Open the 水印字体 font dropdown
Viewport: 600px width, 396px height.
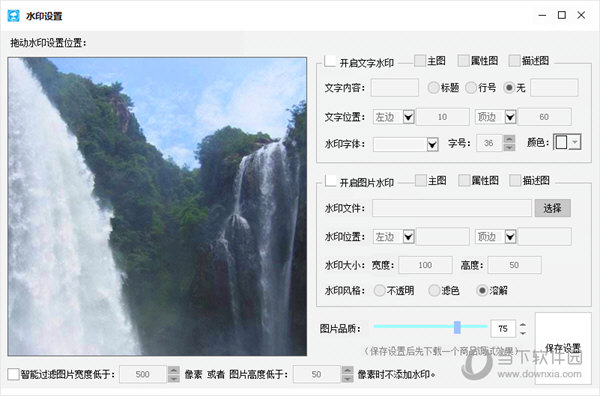[432, 144]
